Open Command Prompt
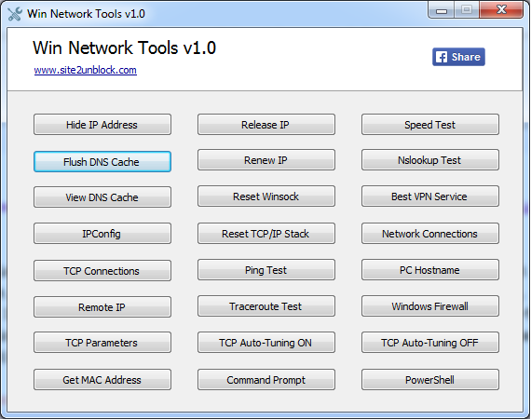The width and height of the screenshot is (531, 420). (266, 380)
